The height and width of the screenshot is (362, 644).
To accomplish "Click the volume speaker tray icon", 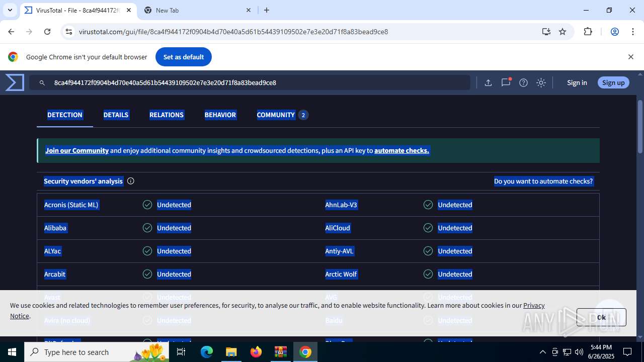I will [579, 352].
